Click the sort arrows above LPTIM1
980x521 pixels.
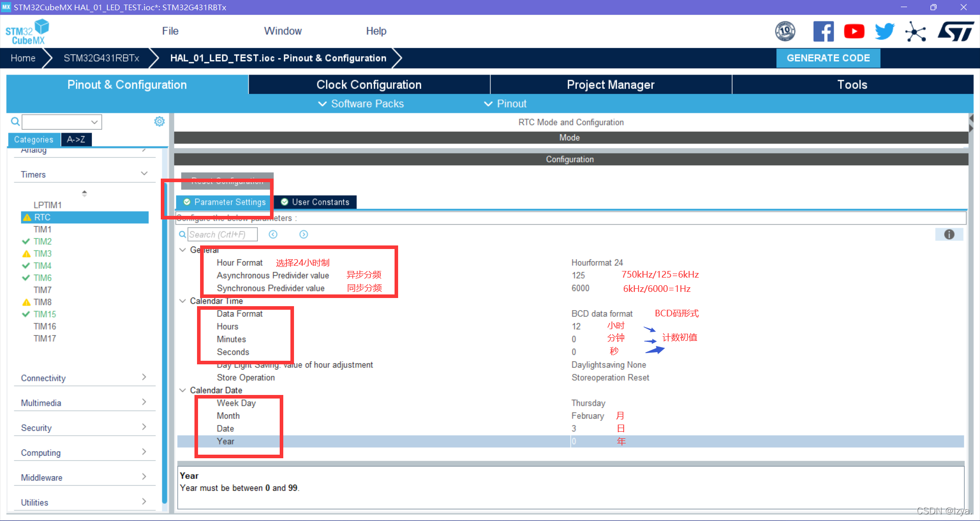click(x=84, y=193)
